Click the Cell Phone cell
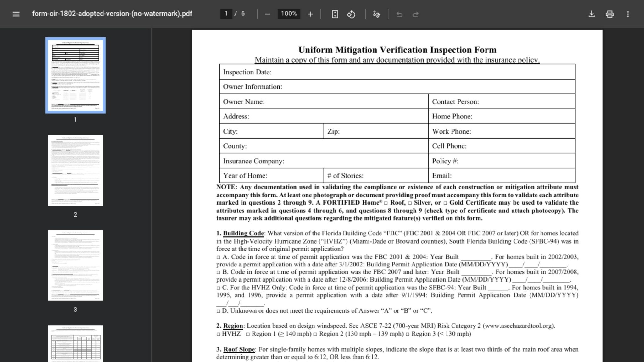Image resolution: width=644 pixels, height=362 pixels. tap(502, 146)
